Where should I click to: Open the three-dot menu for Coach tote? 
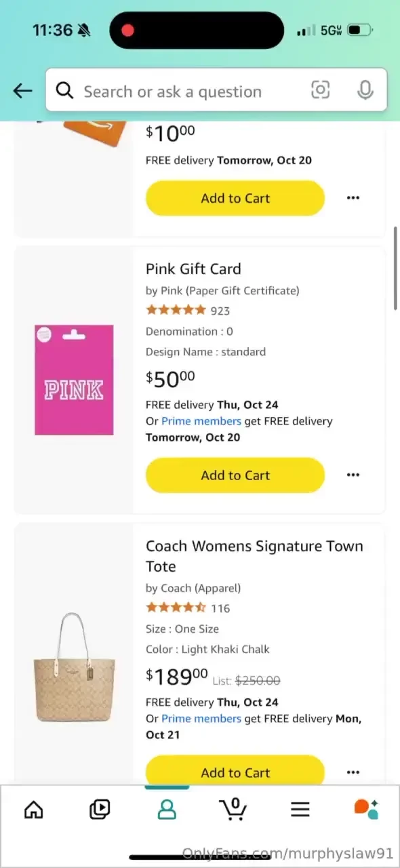(x=353, y=772)
